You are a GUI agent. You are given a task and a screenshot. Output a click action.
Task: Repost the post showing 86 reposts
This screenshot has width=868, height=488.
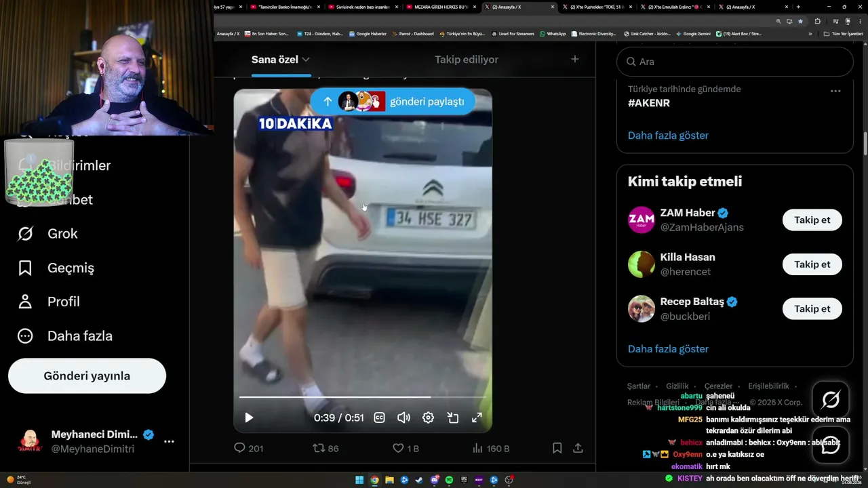[325, 448]
